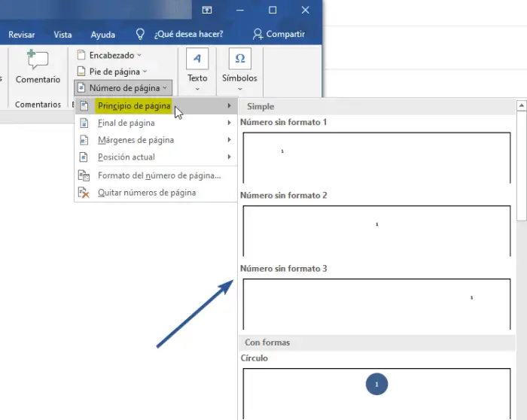Expand the Encabezado dropdown arrow
This screenshot has width=527, height=420.
[139, 55]
